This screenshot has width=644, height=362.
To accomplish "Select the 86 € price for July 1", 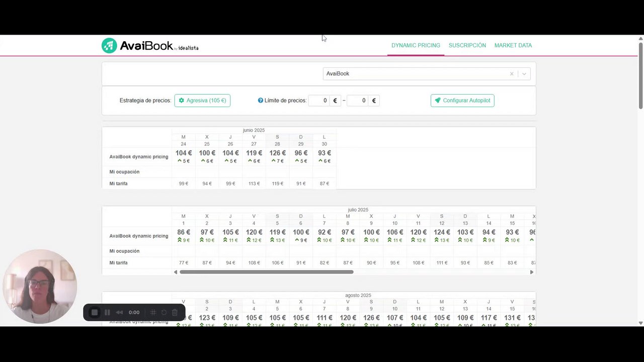I will click(184, 232).
